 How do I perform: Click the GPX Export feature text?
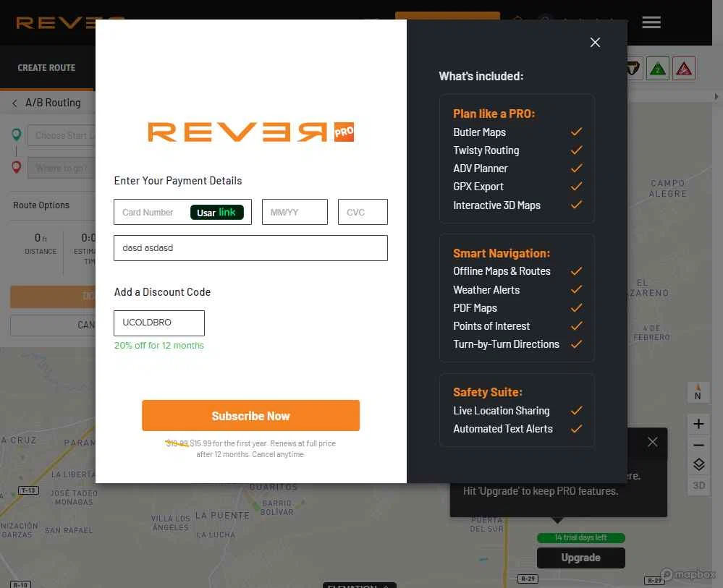coord(478,187)
